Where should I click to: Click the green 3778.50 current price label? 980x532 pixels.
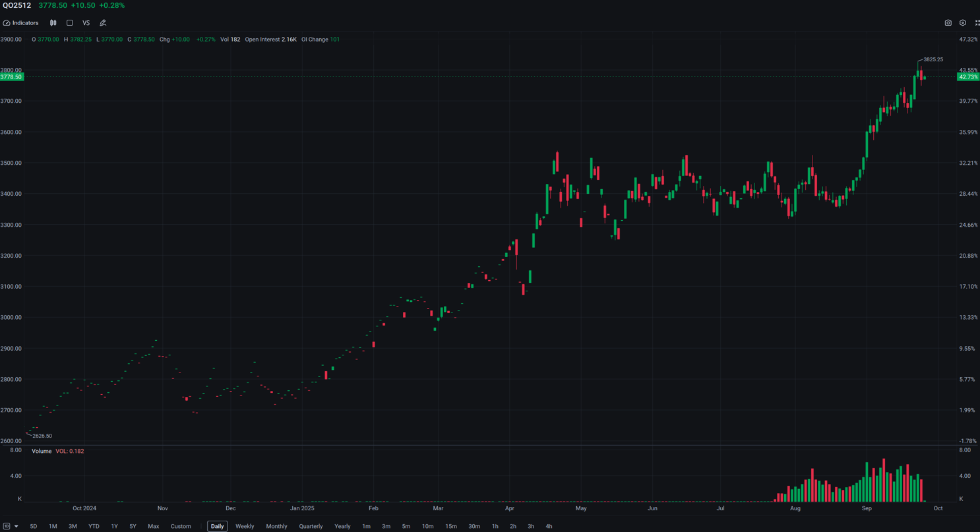12,77
